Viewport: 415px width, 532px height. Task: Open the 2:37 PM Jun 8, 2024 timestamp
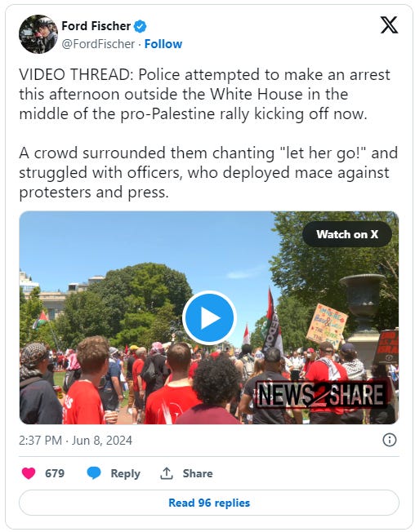[x=75, y=441]
